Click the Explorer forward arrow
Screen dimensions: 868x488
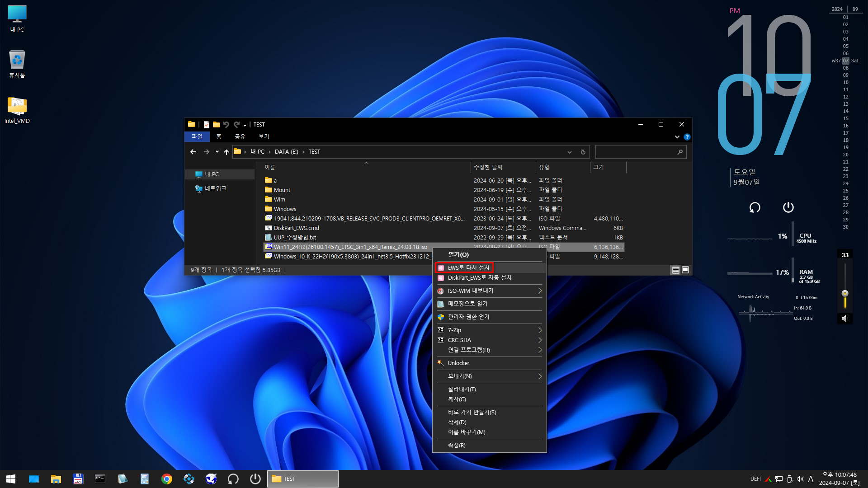(x=207, y=152)
